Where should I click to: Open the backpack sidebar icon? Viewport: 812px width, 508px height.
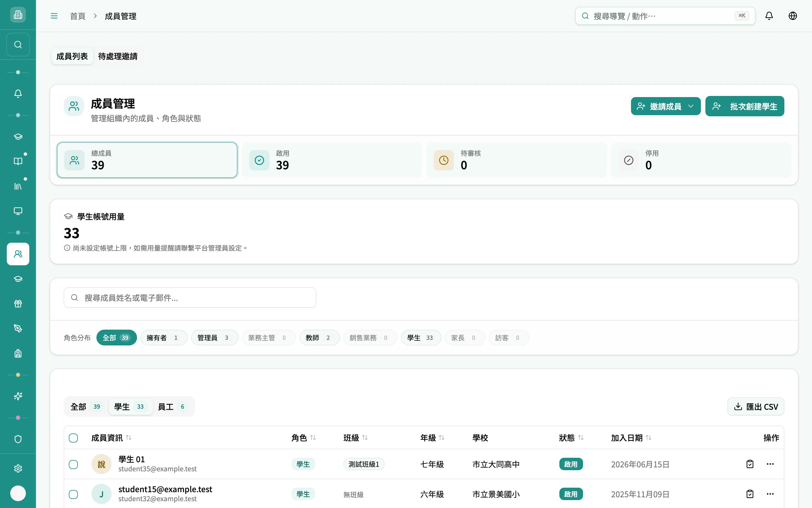click(x=18, y=353)
